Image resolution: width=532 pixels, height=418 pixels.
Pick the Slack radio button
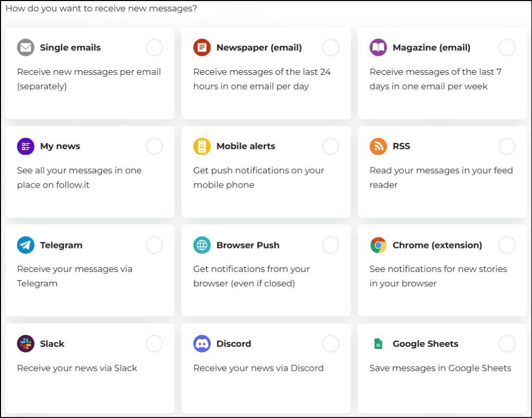(x=154, y=344)
